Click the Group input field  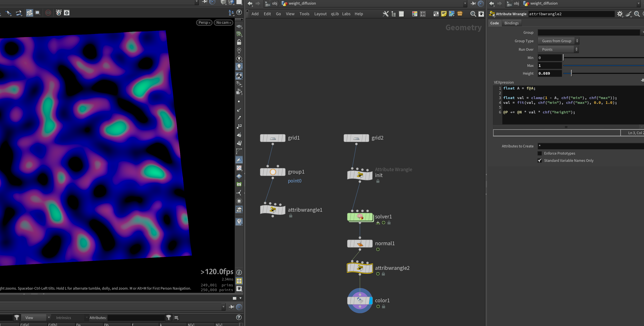(589, 32)
